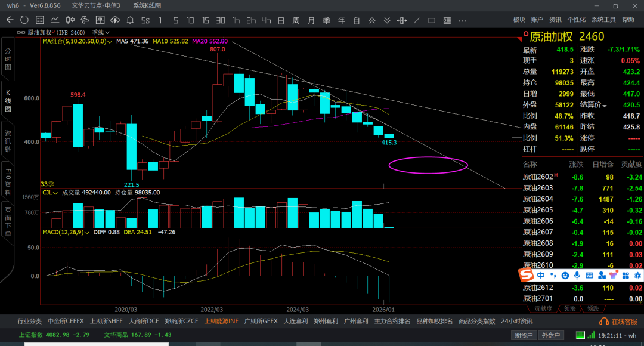The width and height of the screenshot is (644, 346).
Task: Open the boxed order panel icon
Action: click(100, 20)
